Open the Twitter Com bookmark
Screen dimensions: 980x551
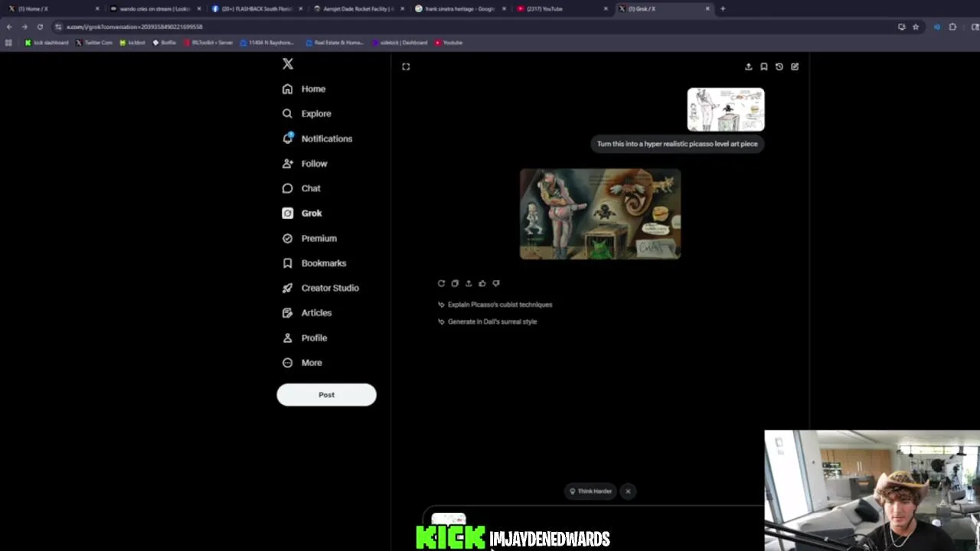tap(94, 43)
